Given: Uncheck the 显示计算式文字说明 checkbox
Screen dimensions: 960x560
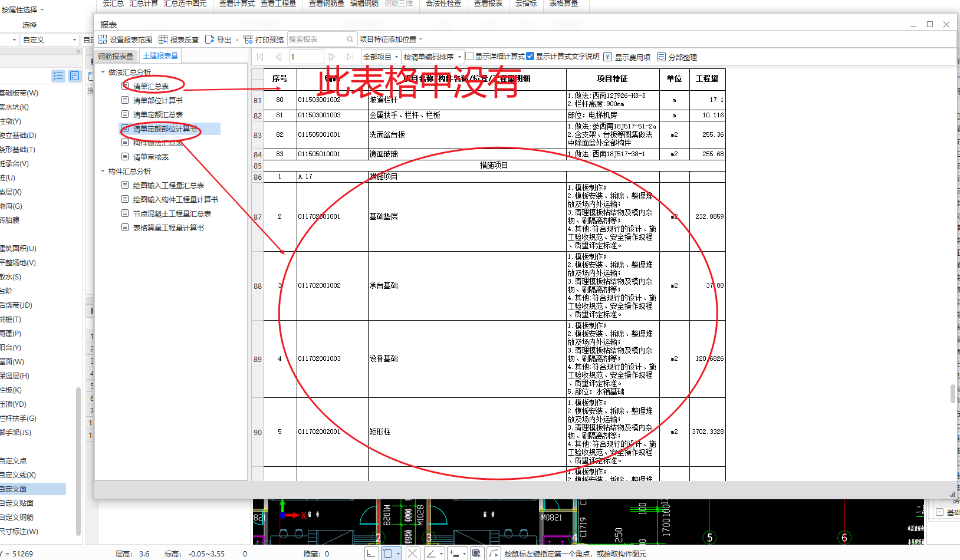Looking at the screenshot, I should [x=530, y=56].
